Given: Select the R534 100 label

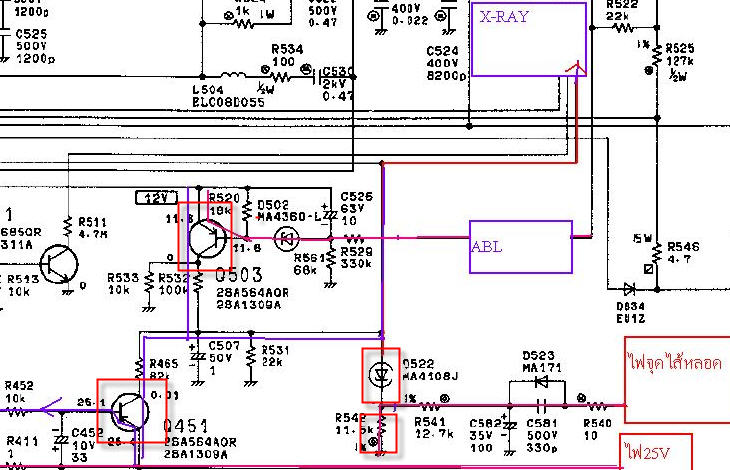Looking at the screenshot, I should [x=287, y=55].
